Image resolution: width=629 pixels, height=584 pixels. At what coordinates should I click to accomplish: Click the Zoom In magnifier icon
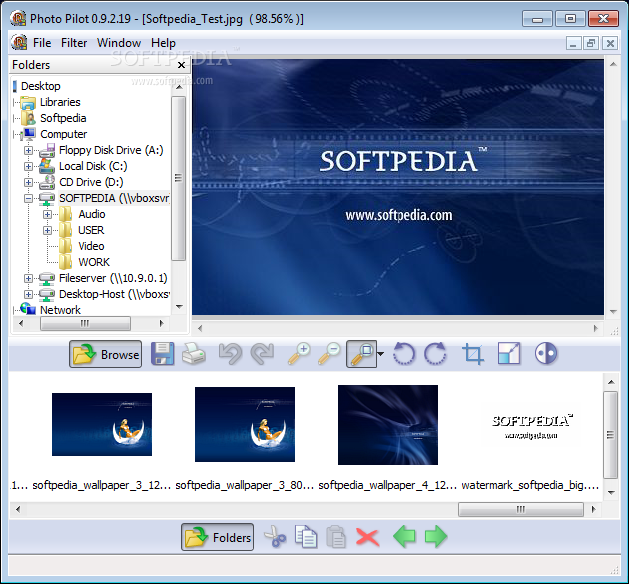[299, 354]
